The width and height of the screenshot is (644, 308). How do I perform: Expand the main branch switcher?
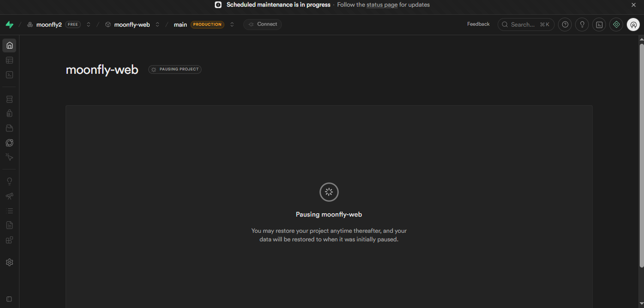tap(232, 25)
